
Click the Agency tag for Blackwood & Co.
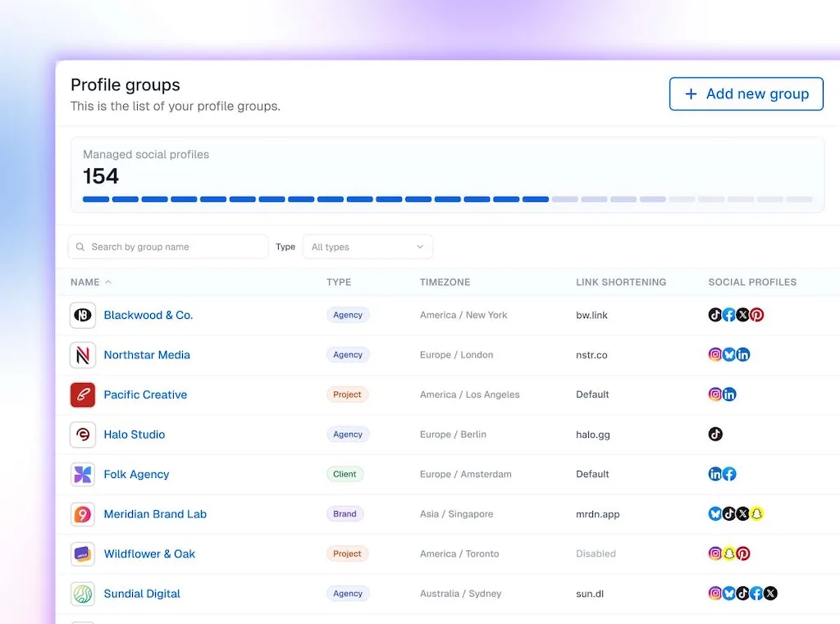click(348, 315)
